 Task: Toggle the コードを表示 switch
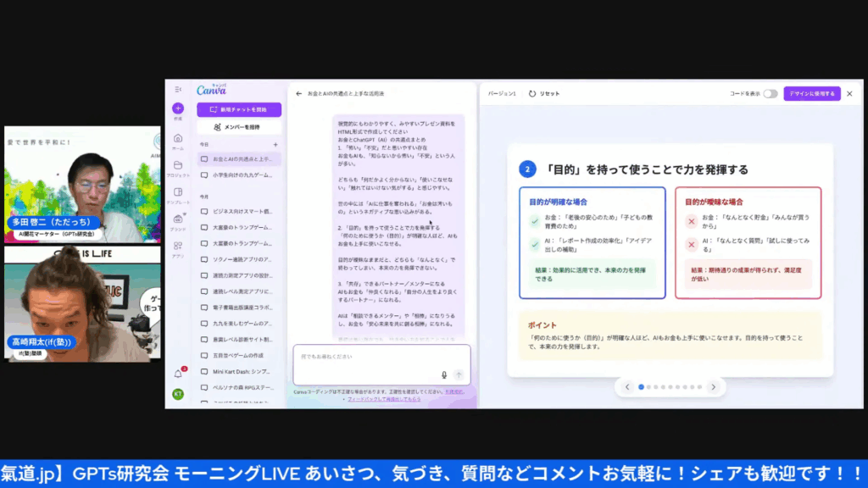coord(770,93)
